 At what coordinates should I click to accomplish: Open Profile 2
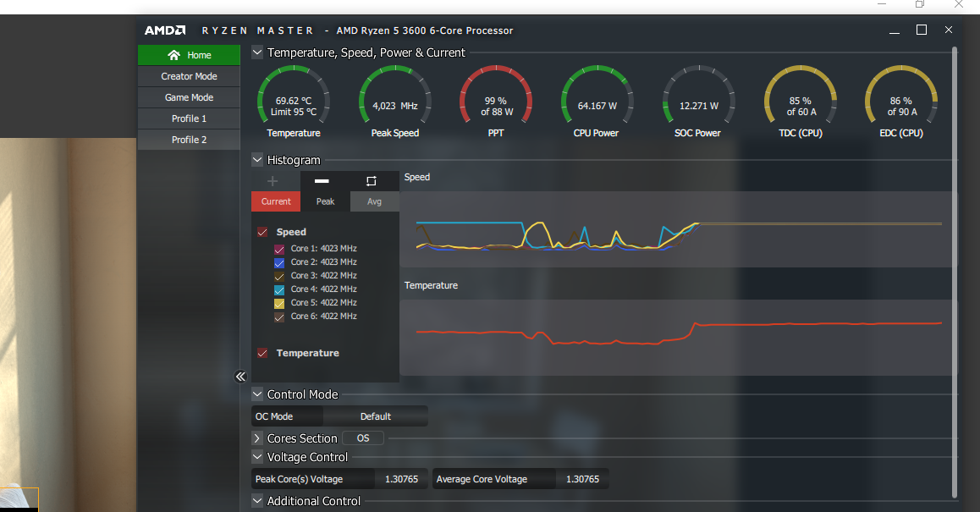[189, 140]
